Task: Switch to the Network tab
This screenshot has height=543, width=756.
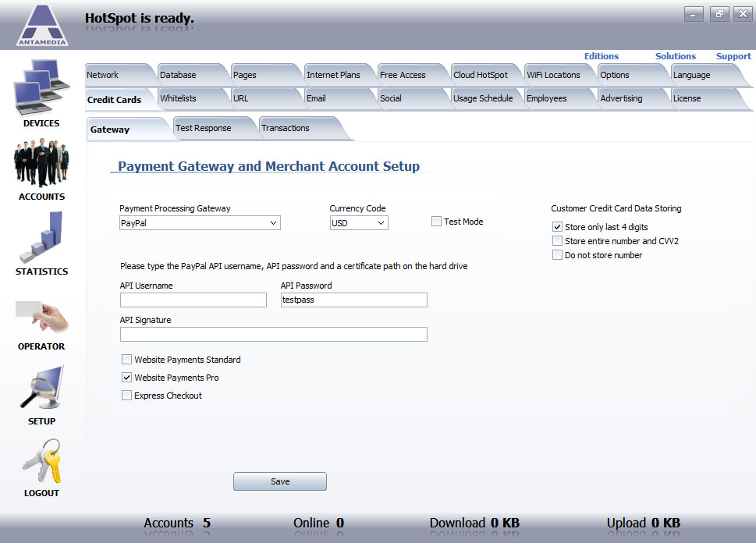Action: [119, 75]
